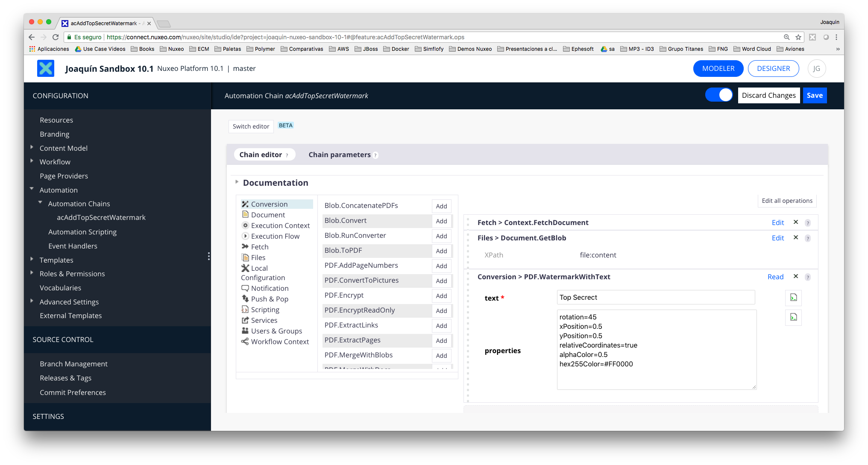The image size is (868, 465).
Task: Collapse the Automation Chains tree node
Action: 41,203
